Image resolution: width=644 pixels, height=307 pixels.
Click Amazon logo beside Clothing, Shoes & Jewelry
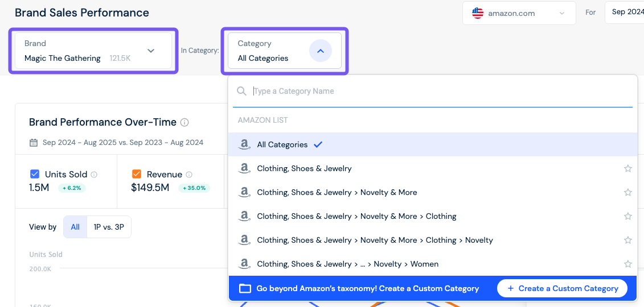(244, 168)
